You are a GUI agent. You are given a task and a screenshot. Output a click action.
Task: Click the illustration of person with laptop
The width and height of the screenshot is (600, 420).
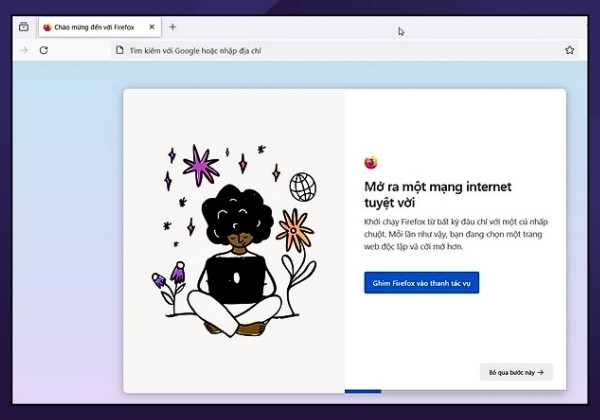[x=234, y=241]
